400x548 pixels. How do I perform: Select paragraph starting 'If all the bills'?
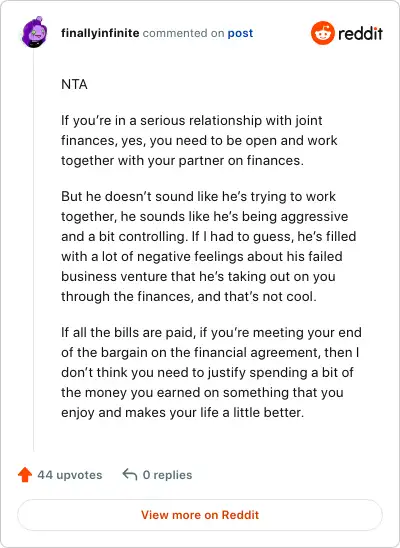(211, 372)
